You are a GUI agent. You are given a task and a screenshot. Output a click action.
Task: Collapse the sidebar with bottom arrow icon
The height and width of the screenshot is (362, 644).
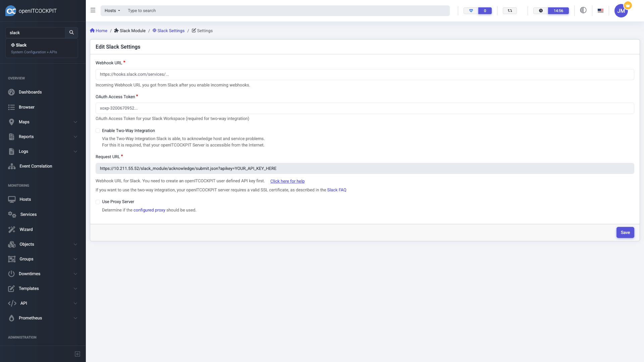click(x=77, y=354)
